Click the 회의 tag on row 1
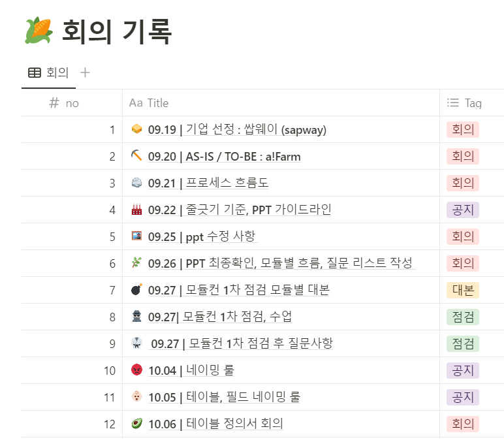This screenshot has width=504, height=444. (x=463, y=129)
